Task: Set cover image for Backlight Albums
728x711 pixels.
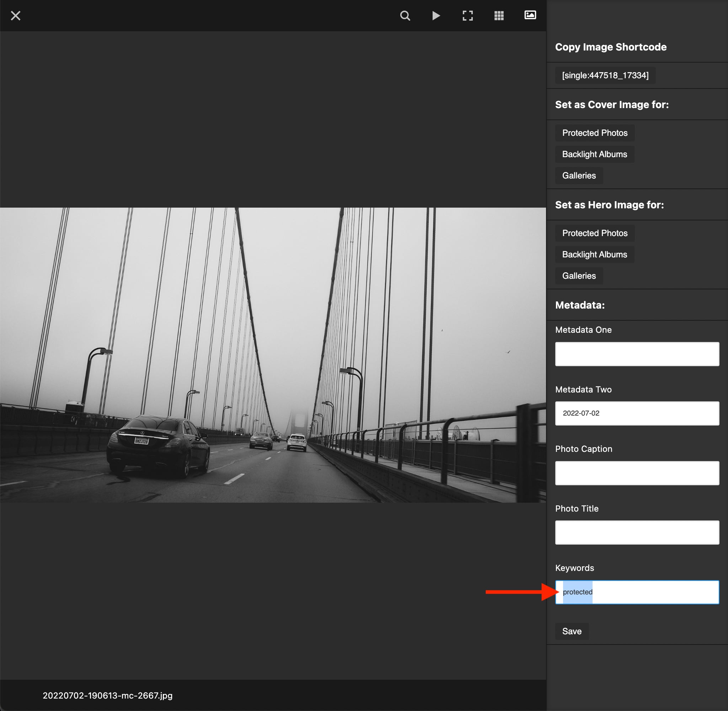Action: tap(594, 154)
